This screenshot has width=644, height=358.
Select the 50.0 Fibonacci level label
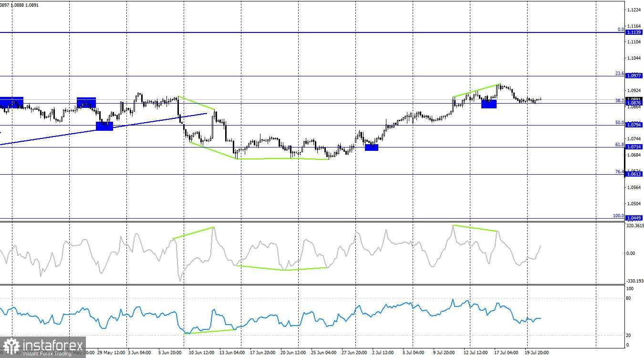pyautogui.click(x=619, y=123)
